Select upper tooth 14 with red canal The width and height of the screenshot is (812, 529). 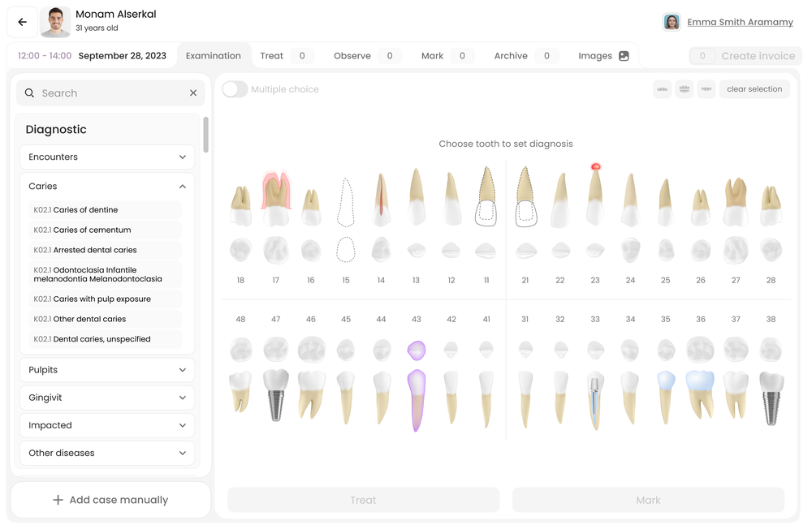(381, 200)
